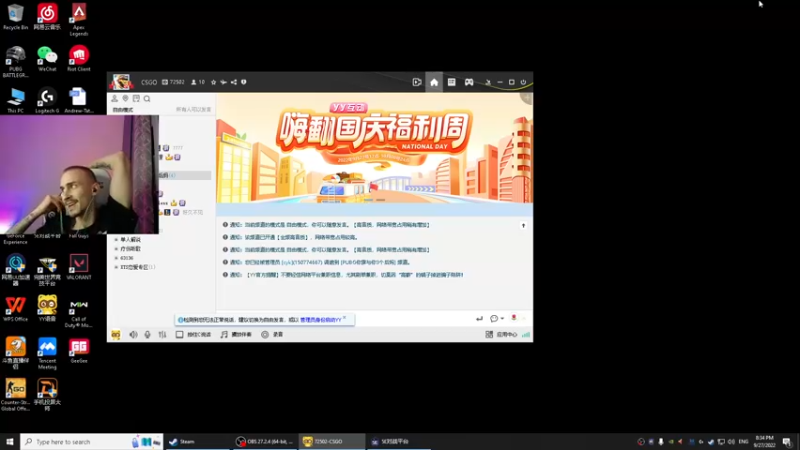Click the yellow YY owl icon at bottom left

click(x=116, y=335)
